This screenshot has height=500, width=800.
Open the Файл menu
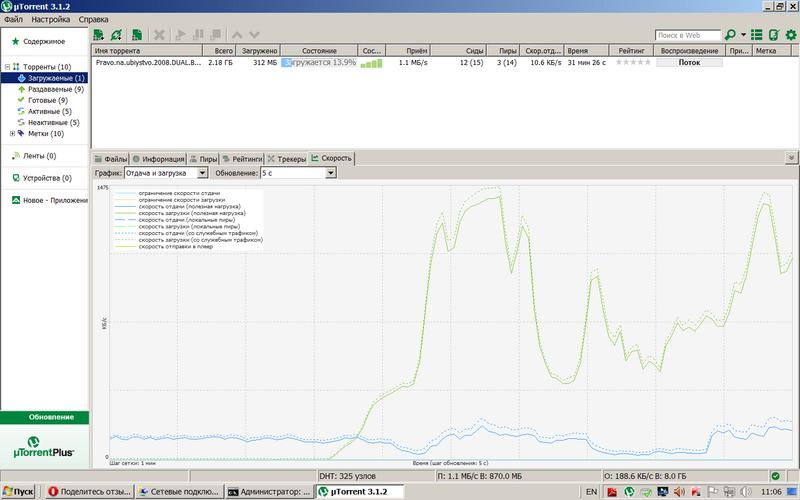[x=13, y=19]
